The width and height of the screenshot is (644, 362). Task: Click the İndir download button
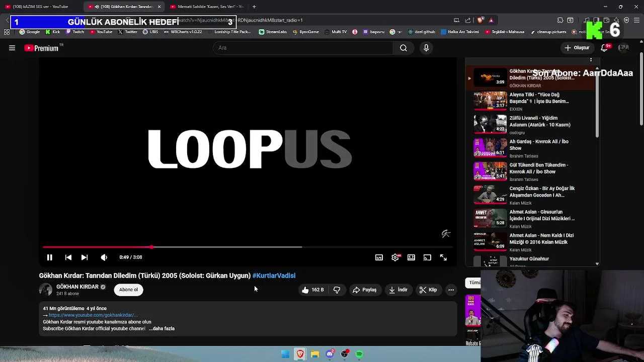[398, 290]
